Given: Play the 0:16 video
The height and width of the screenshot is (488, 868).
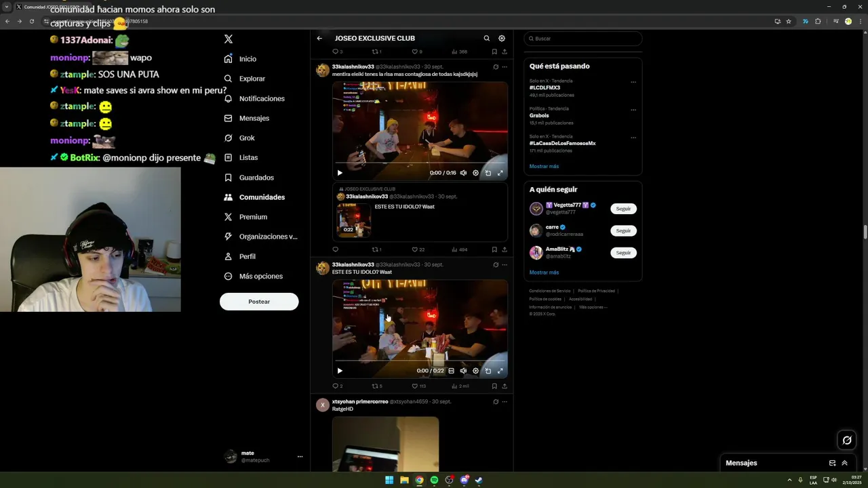Looking at the screenshot, I should click(340, 173).
